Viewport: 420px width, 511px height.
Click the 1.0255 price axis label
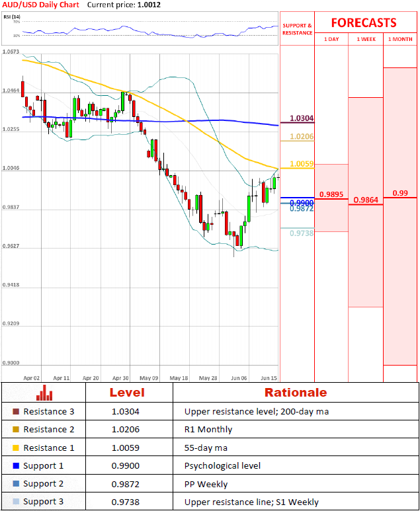click(11, 130)
